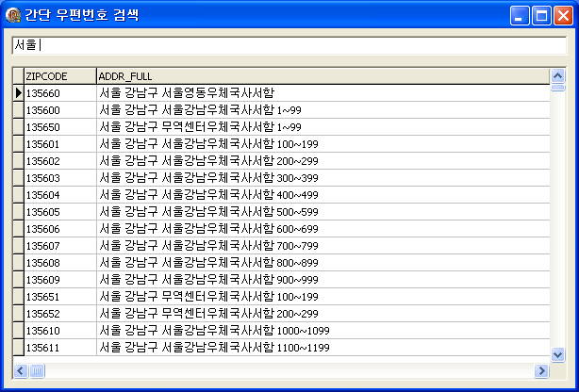Screen dimensions: 579x392
Task: Click address 서울강남우체국사서함 500~599
Action: coord(323,212)
